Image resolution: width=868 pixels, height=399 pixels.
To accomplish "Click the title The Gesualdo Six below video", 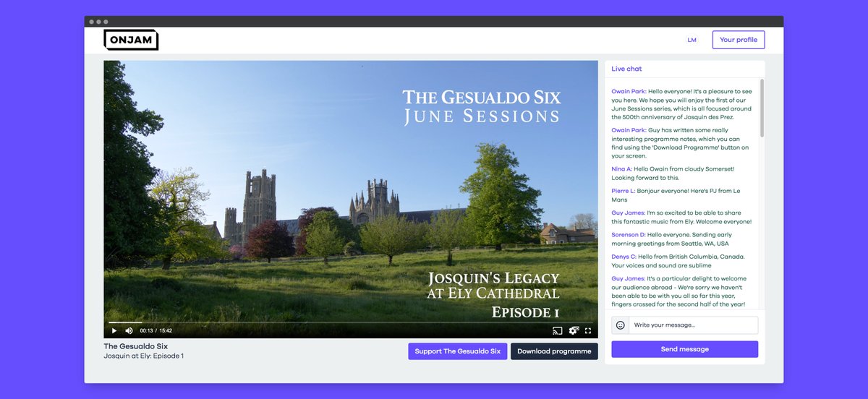I will [135, 346].
